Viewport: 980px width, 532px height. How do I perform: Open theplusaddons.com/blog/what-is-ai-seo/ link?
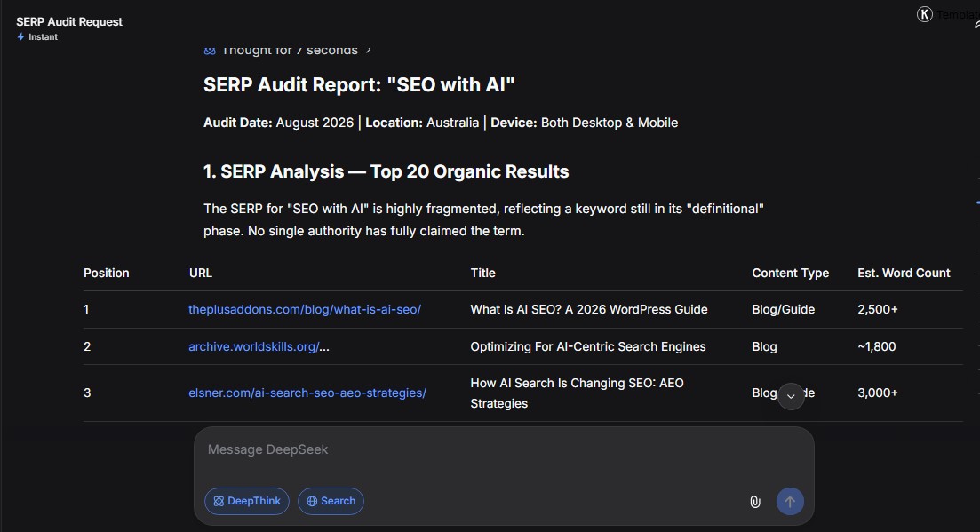click(x=305, y=309)
